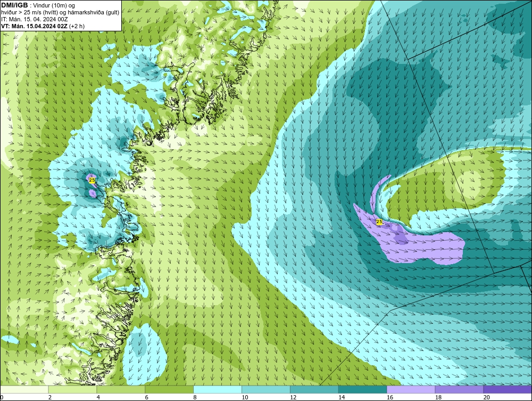Click the 14–16 m/s dark teal legend swatch
This screenshot has height=401, width=532.
[x=363, y=389]
